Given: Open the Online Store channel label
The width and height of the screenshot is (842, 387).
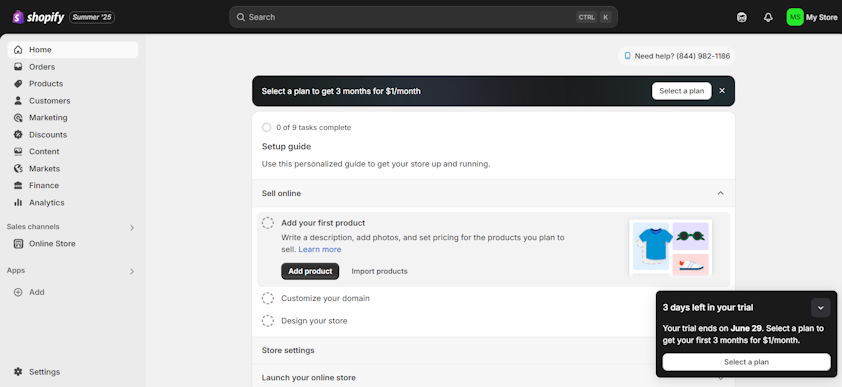Looking at the screenshot, I should tap(52, 244).
